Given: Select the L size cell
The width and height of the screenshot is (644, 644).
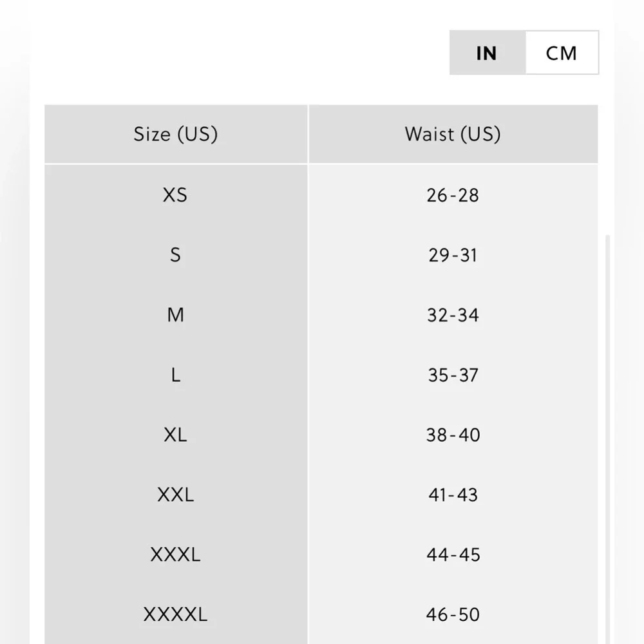Looking at the screenshot, I should 176,375.
